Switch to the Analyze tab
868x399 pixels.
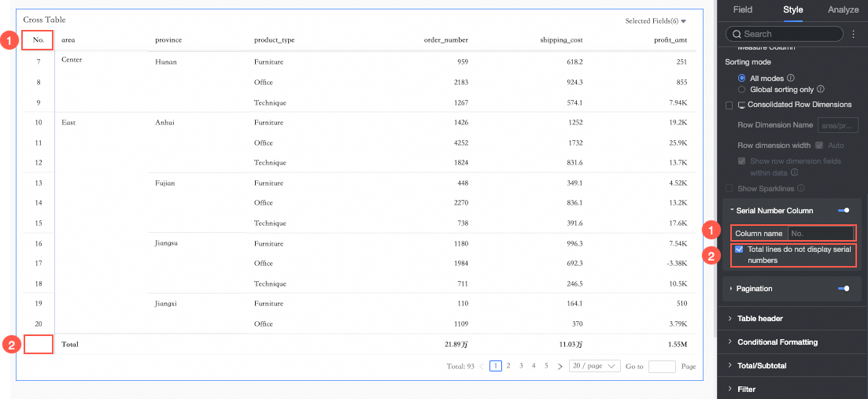(844, 10)
